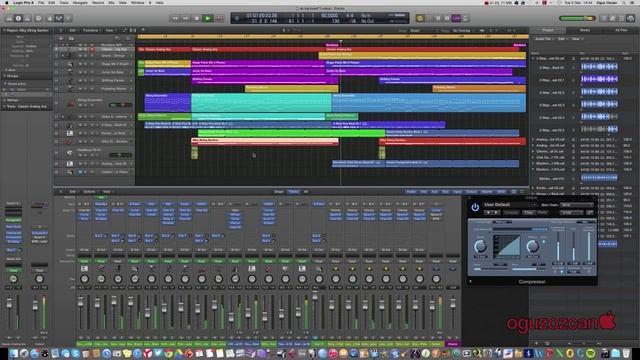Expand the Groups section in the inspector
Viewport: 640px width, 360px height.
coord(4,76)
